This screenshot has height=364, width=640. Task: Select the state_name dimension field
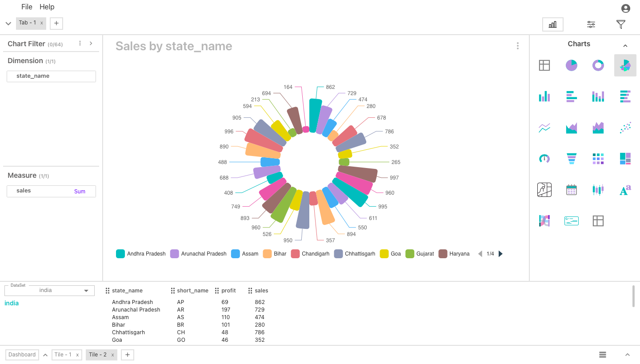(51, 76)
